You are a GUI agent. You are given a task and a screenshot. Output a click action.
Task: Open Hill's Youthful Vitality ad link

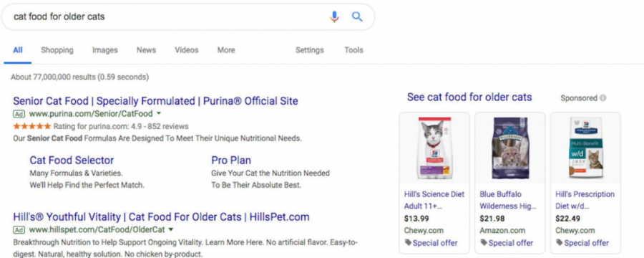tap(162, 217)
